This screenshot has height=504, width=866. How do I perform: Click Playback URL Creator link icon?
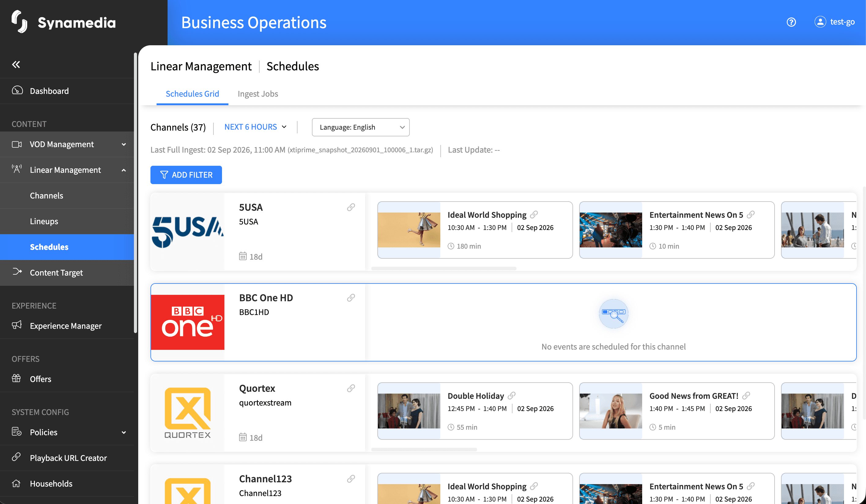click(16, 457)
